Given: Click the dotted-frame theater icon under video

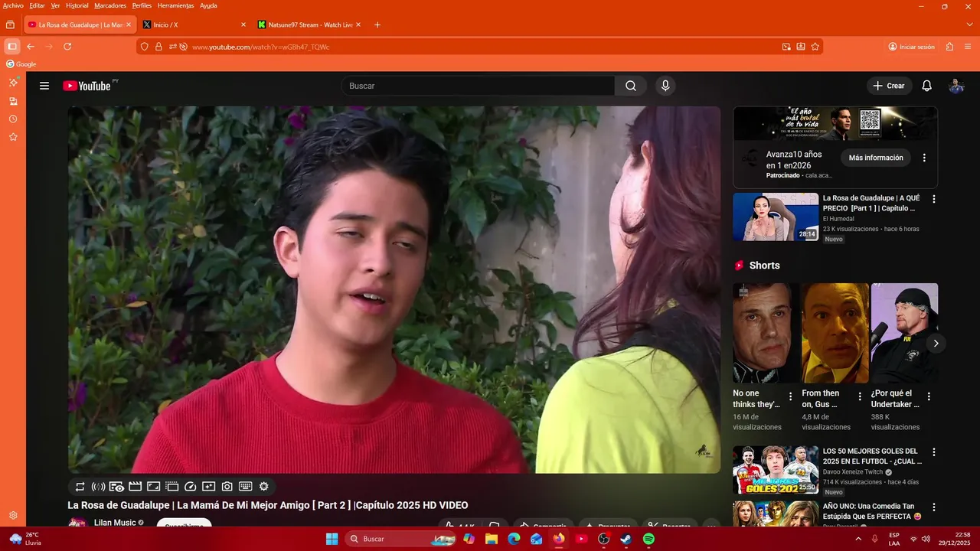Looking at the screenshot, I should (x=172, y=487).
